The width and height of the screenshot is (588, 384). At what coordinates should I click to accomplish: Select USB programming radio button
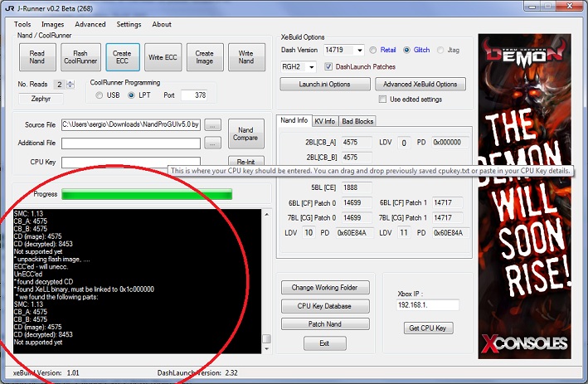click(x=100, y=95)
